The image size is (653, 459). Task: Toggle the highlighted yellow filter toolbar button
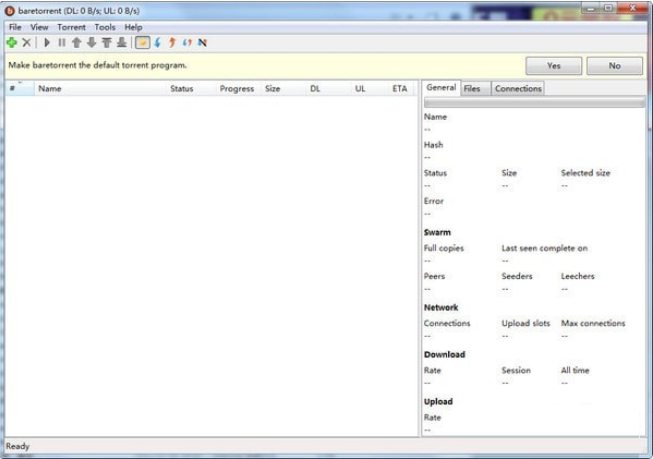[x=142, y=43]
